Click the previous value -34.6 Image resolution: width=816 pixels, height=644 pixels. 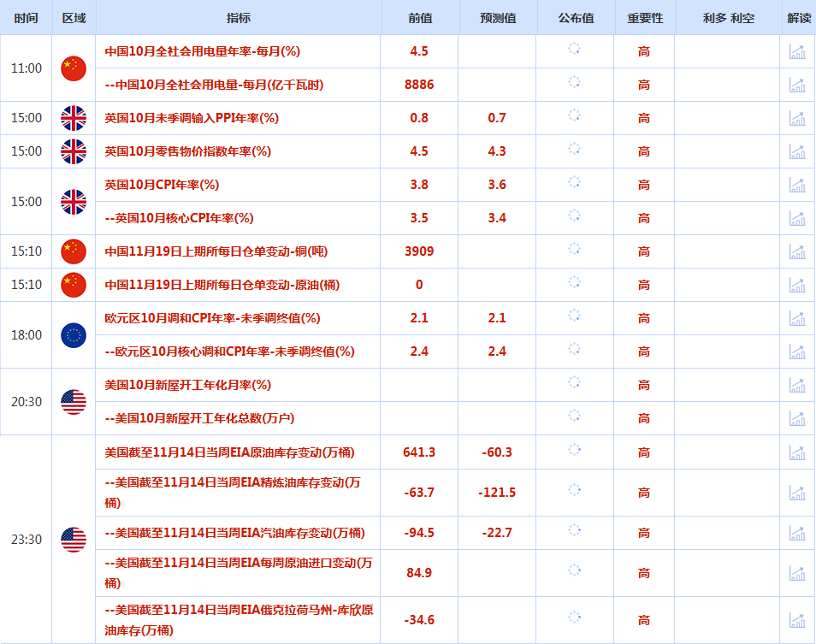click(419, 620)
